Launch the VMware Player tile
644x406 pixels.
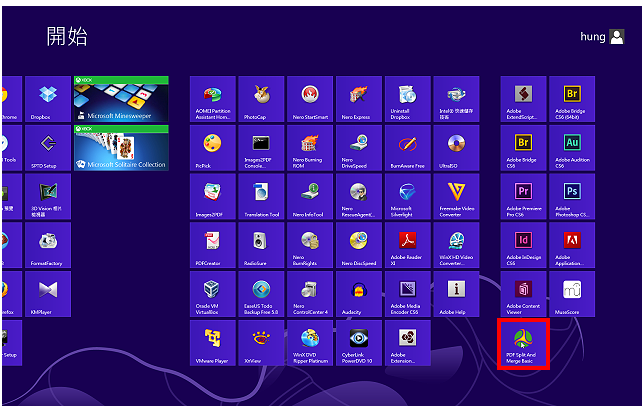pos(213,343)
